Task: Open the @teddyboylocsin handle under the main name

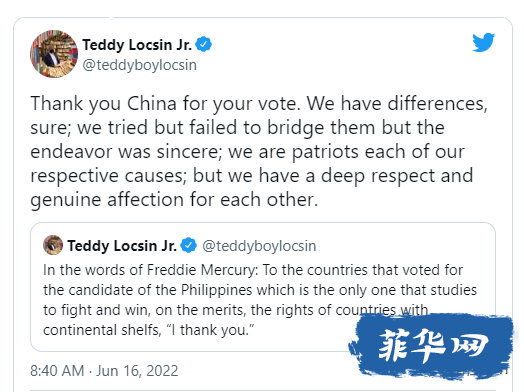Action: coord(140,65)
